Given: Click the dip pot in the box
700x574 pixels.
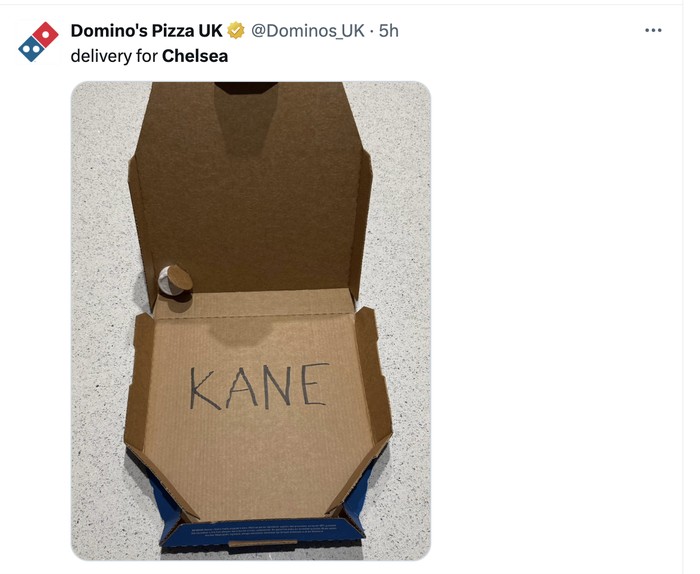Looking at the screenshot, I should [x=176, y=279].
